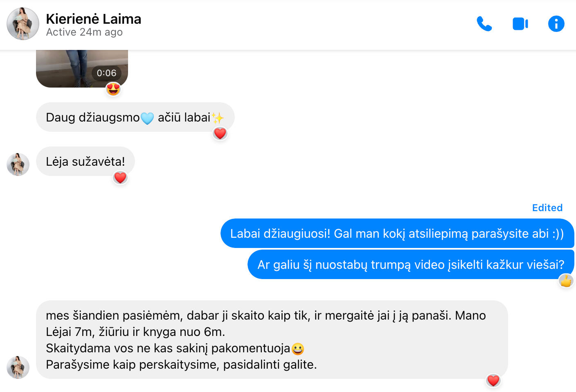This screenshot has height=392, width=576.
Task: Select the 'mes šiandien pasiėmėm' message bubble
Action: click(x=272, y=340)
